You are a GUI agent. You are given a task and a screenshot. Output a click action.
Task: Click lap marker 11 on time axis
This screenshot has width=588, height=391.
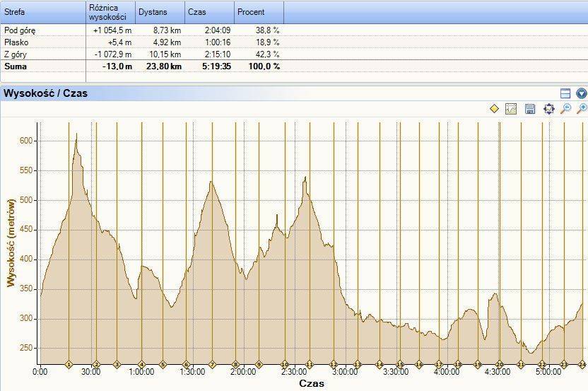[309, 365]
